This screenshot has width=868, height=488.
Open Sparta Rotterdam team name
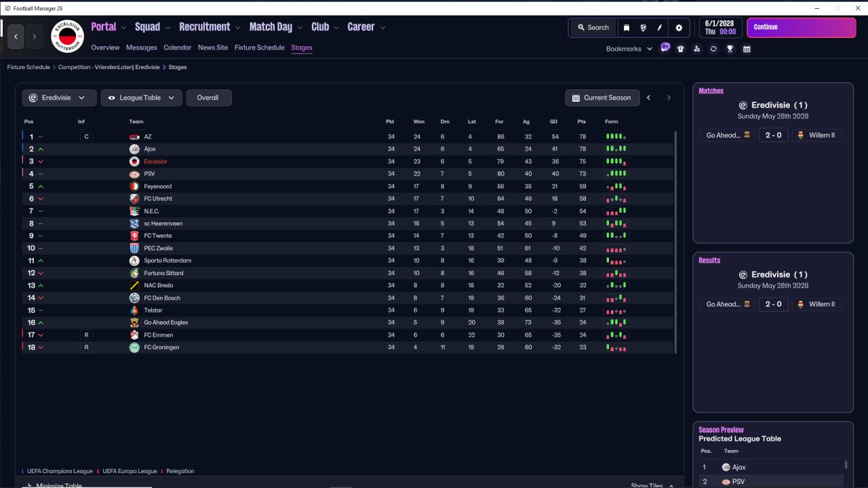tap(167, 261)
